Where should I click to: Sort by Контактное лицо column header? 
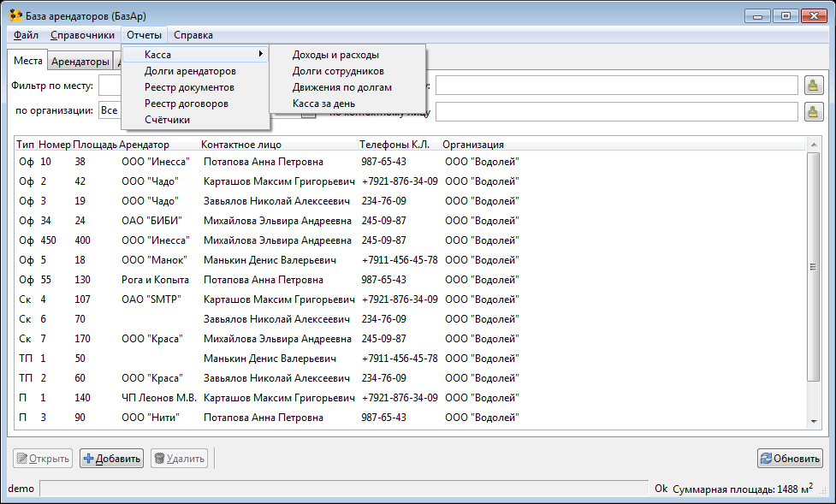click(x=278, y=144)
